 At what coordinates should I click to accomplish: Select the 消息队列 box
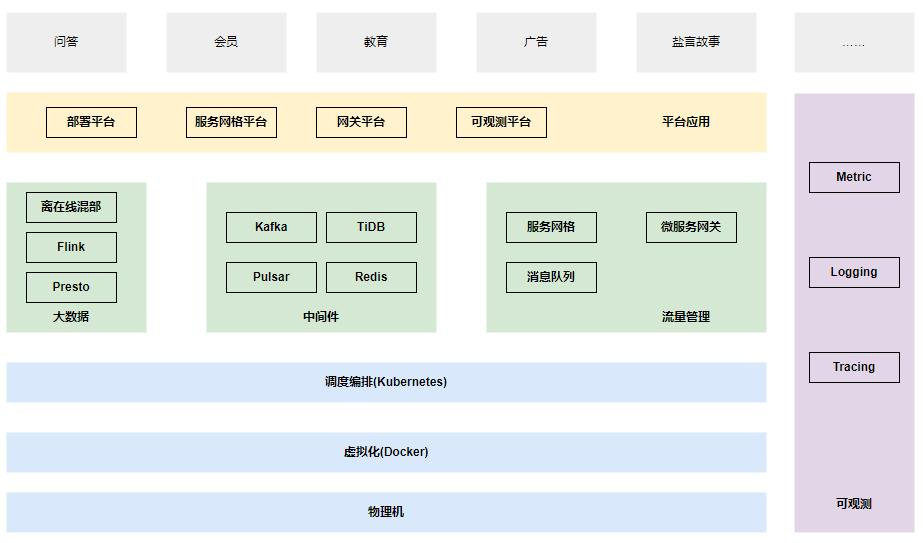pyautogui.click(x=552, y=277)
